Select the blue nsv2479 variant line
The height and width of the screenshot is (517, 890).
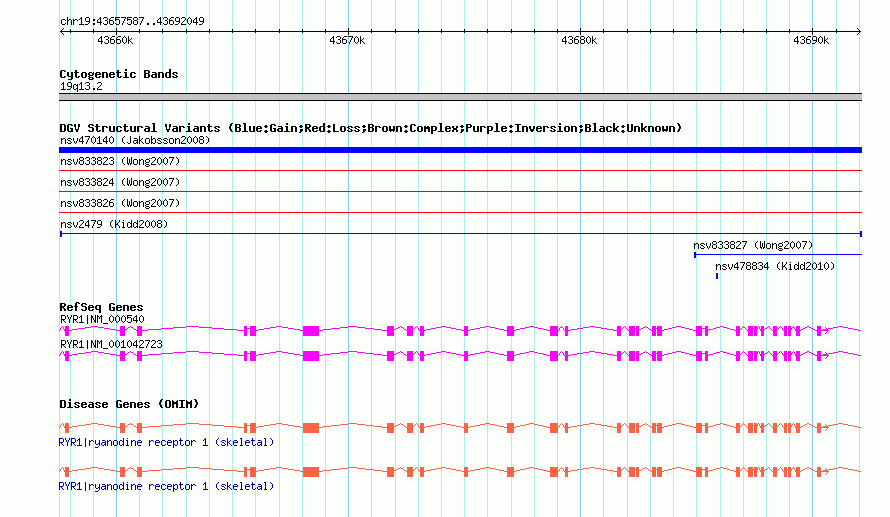click(461, 234)
